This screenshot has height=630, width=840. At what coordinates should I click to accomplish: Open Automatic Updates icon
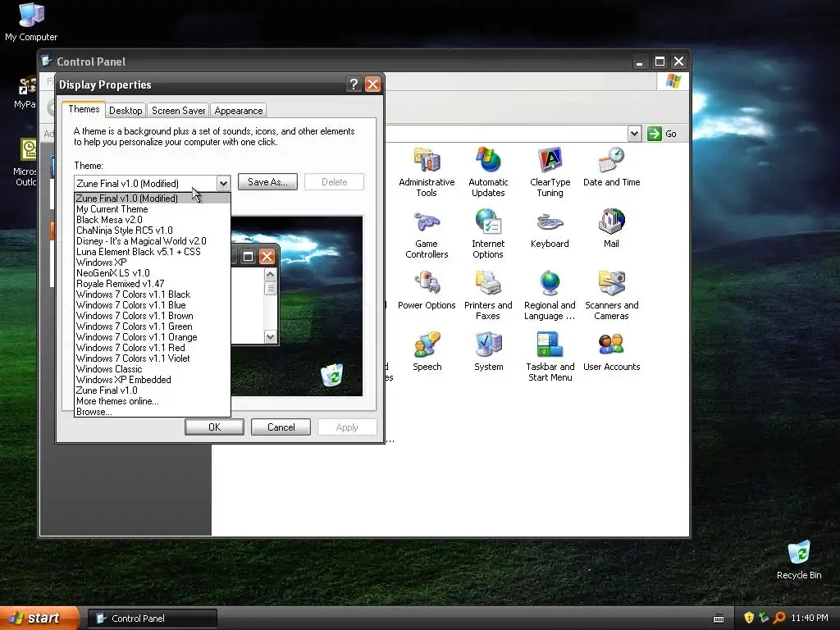tap(488, 171)
